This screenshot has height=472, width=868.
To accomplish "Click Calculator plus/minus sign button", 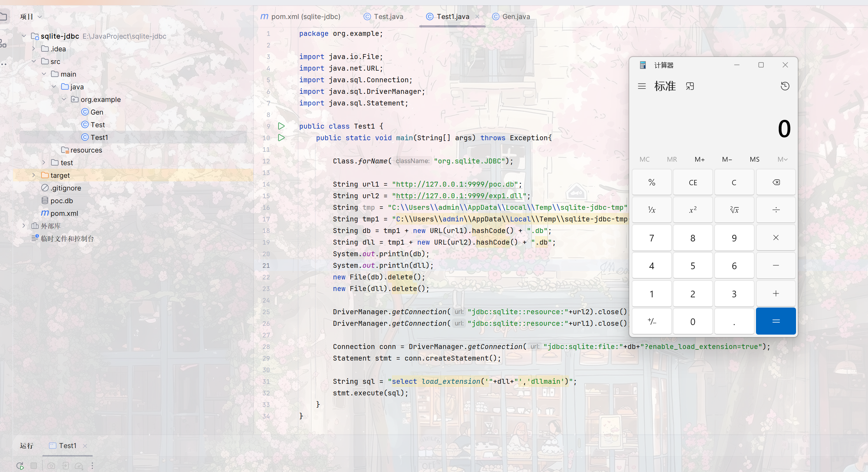I will tap(652, 321).
